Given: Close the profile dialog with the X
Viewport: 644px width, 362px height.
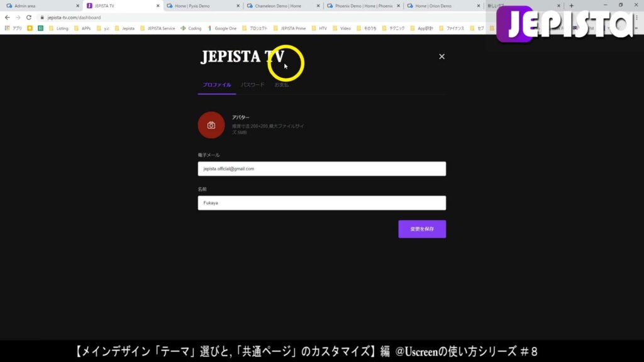Looking at the screenshot, I should coord(441,57).
